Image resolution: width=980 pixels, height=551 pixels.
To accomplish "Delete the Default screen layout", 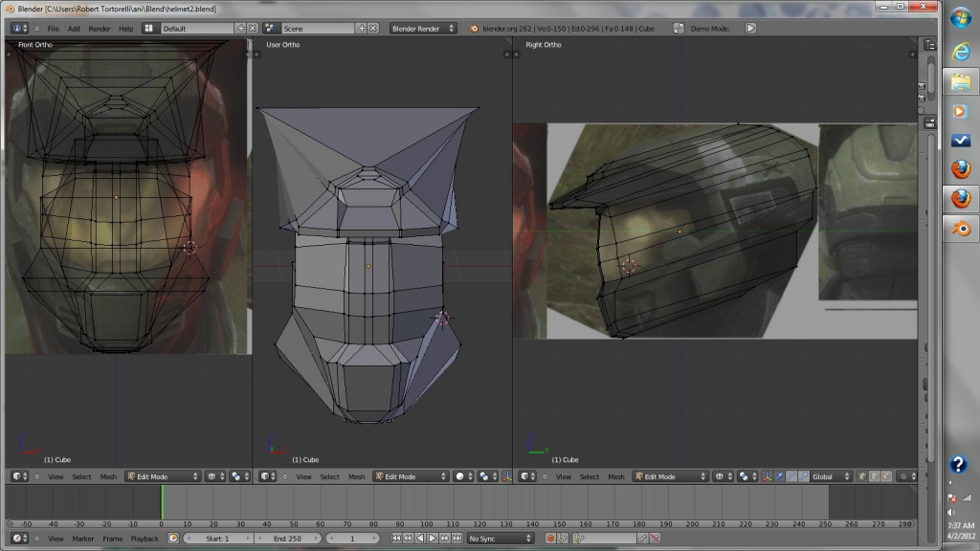I will 252,28.
